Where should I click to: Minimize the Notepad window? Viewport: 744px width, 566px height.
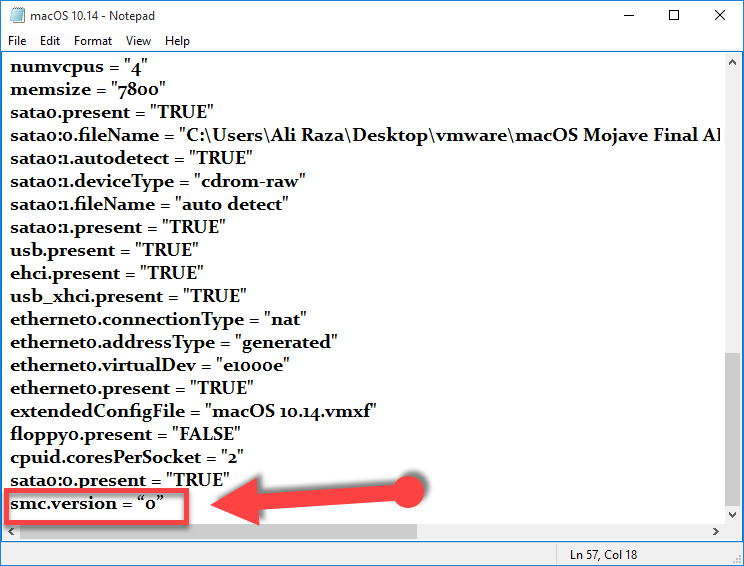(628, 15)
